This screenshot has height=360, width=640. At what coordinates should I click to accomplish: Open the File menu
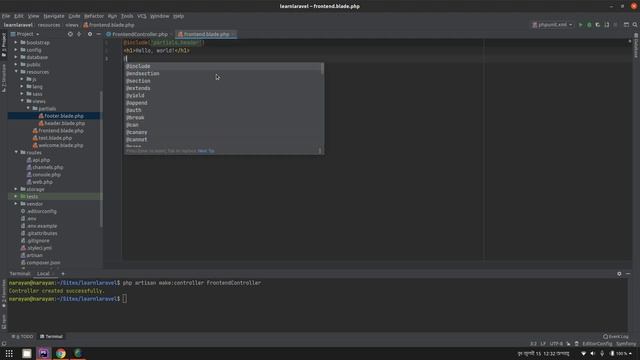[6, 16]
